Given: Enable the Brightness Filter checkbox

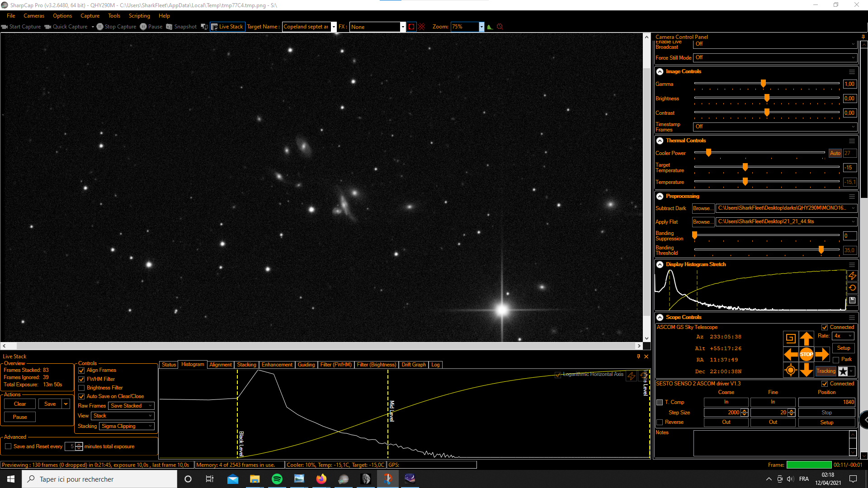Looking at the screenshot, I should click(x=82, y=388).
